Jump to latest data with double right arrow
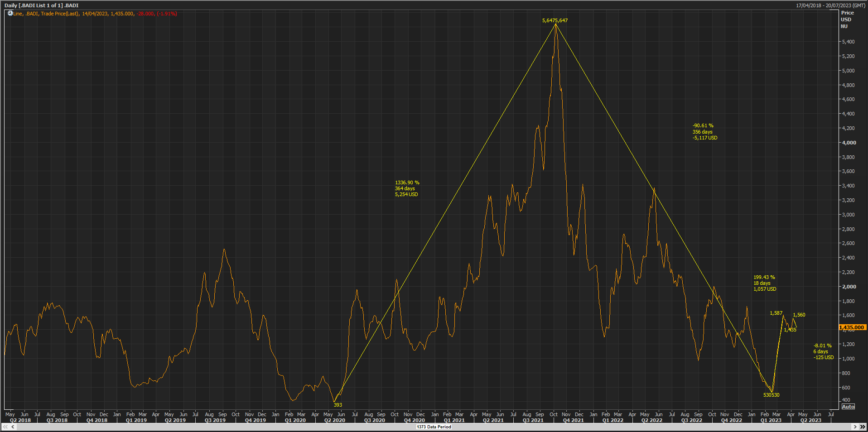The width and height of the screenshot is (868, 432). pos(862,427)
